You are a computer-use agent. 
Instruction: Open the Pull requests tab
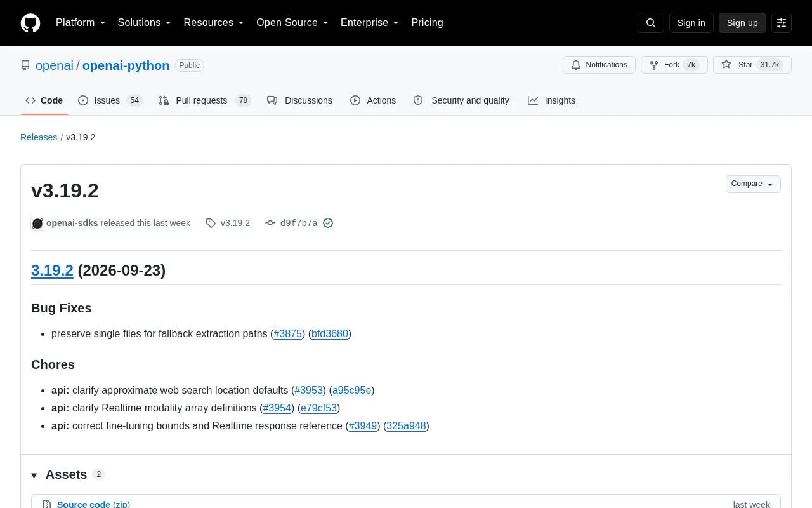(205, 100)
